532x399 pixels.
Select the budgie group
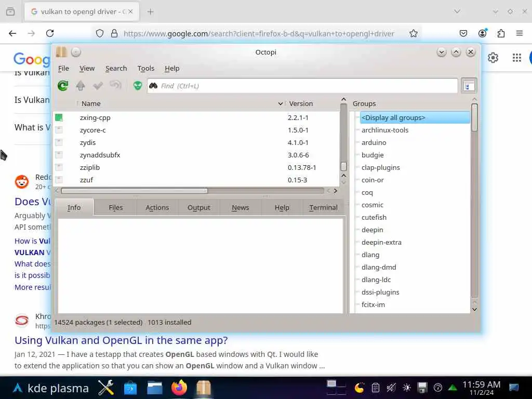(x=373, y=155)
